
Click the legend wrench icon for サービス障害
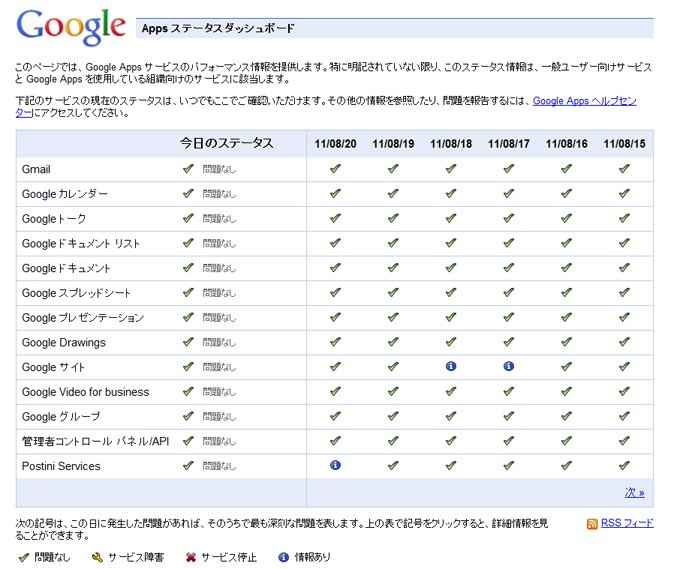click(x=98, y=557)
